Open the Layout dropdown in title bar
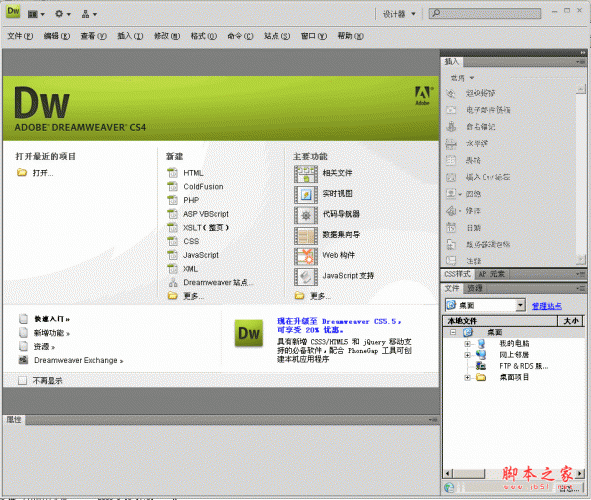 point(36,14)
